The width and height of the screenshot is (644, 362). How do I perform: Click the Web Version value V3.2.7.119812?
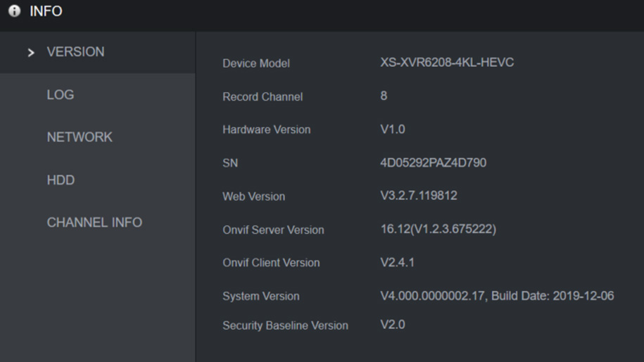(x=419, y=196)
